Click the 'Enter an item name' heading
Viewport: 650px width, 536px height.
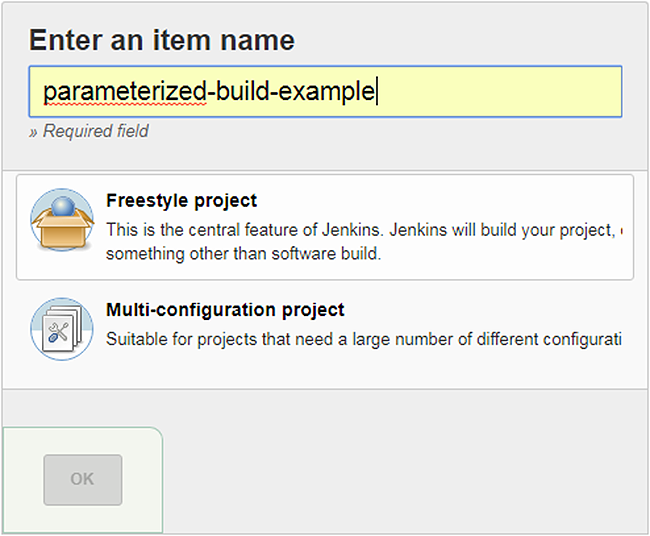coord(161,41)
